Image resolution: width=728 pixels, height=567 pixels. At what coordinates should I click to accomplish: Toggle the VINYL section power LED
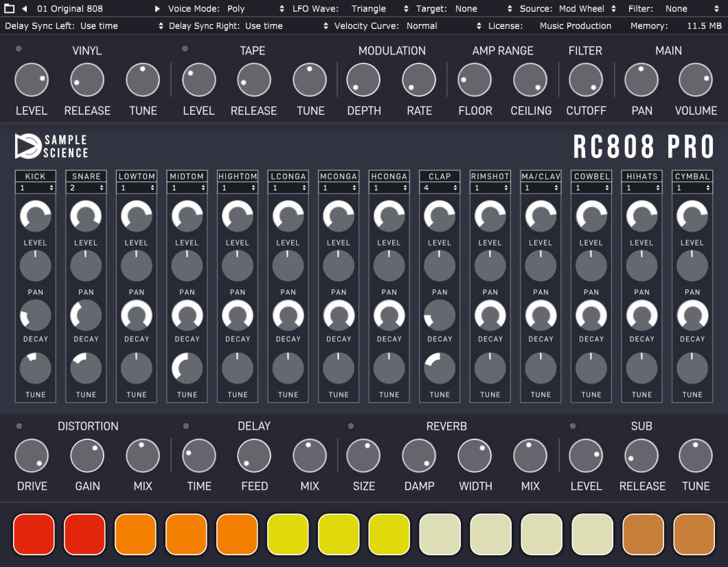tap(19, 49)
